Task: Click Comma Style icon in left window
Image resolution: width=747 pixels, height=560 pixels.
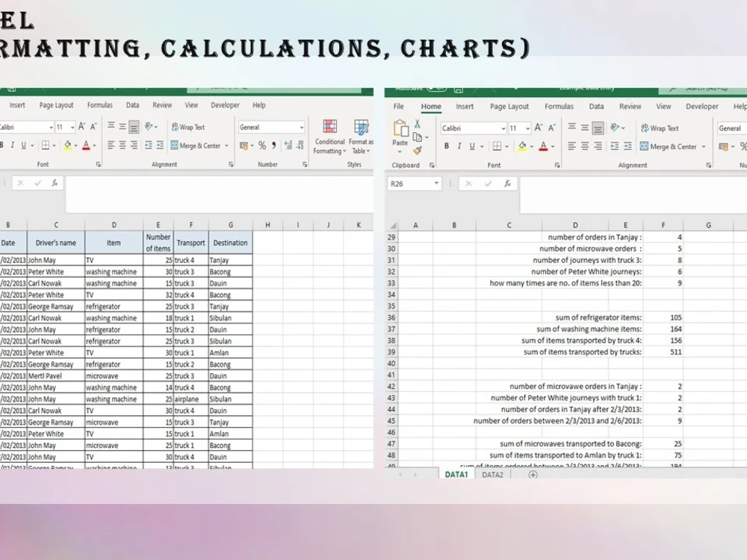Action: tap(274, 146)
